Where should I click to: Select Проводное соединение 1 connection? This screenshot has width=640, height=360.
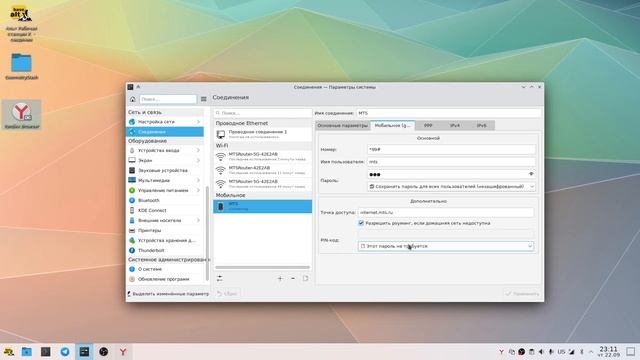(262, 134)
